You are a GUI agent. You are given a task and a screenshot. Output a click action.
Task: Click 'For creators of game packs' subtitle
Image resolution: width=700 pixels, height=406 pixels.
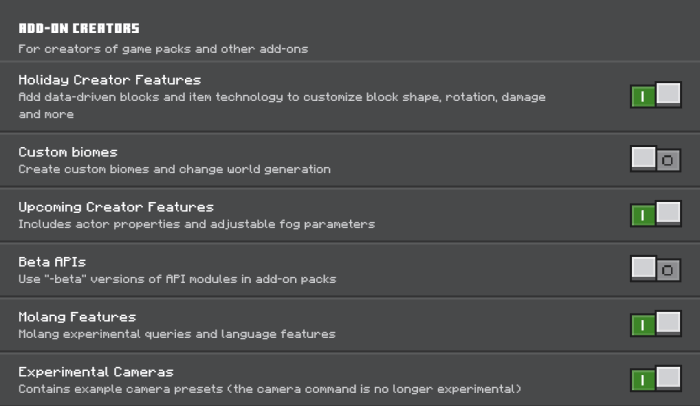click(163, 48)
